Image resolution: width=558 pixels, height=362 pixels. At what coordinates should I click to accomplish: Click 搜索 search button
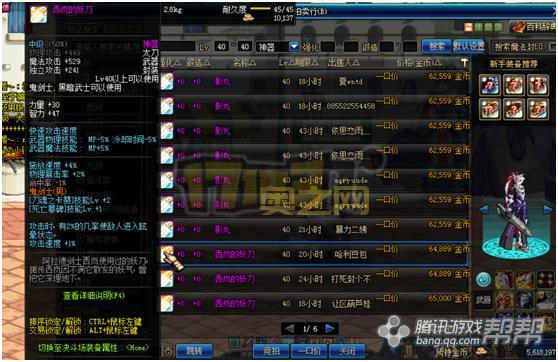(436, 47)
